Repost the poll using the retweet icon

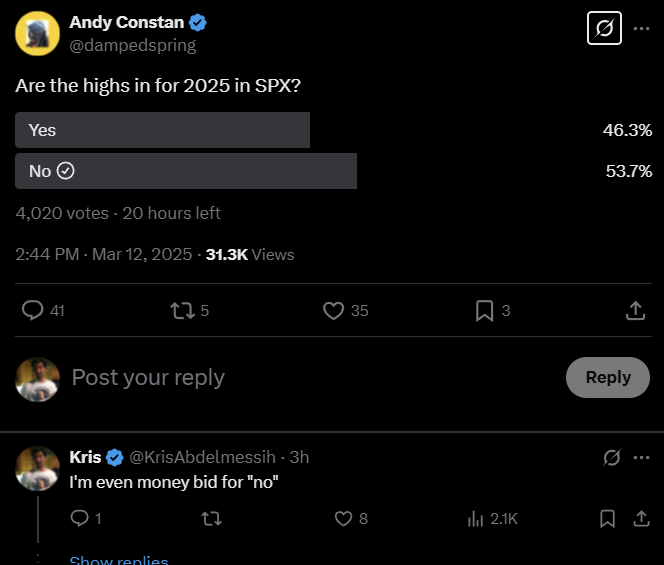183,310
